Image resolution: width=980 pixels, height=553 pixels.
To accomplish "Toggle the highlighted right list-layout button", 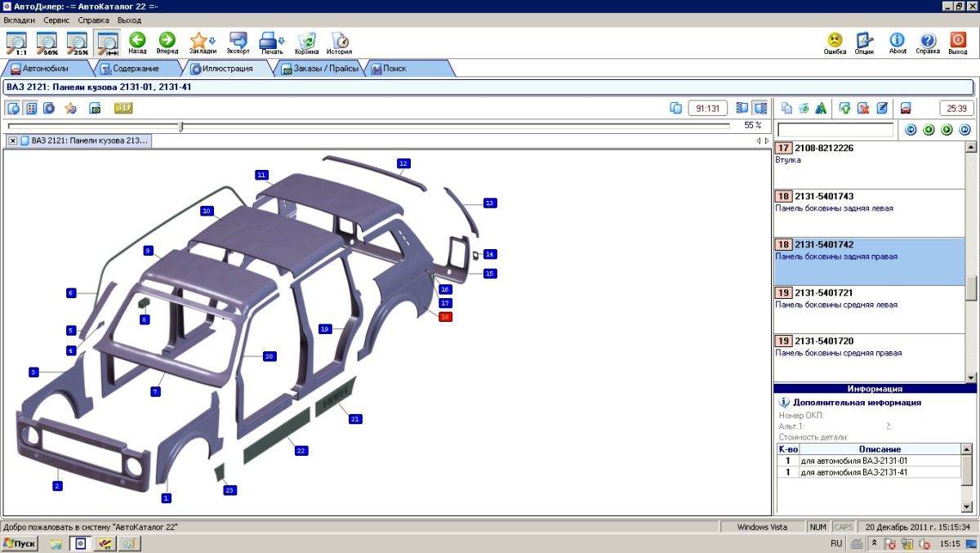I will pyautogui.click(x=760, y=108).
